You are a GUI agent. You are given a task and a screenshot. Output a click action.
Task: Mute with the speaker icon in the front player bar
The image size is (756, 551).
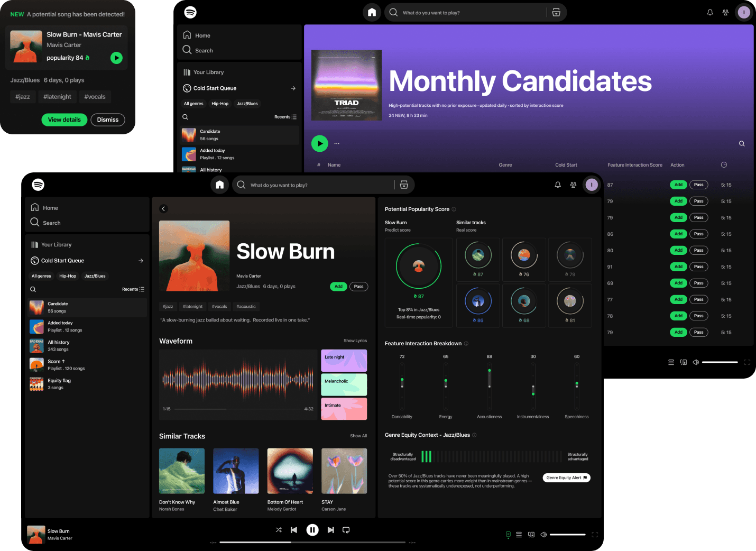click(x=543, y=535)
